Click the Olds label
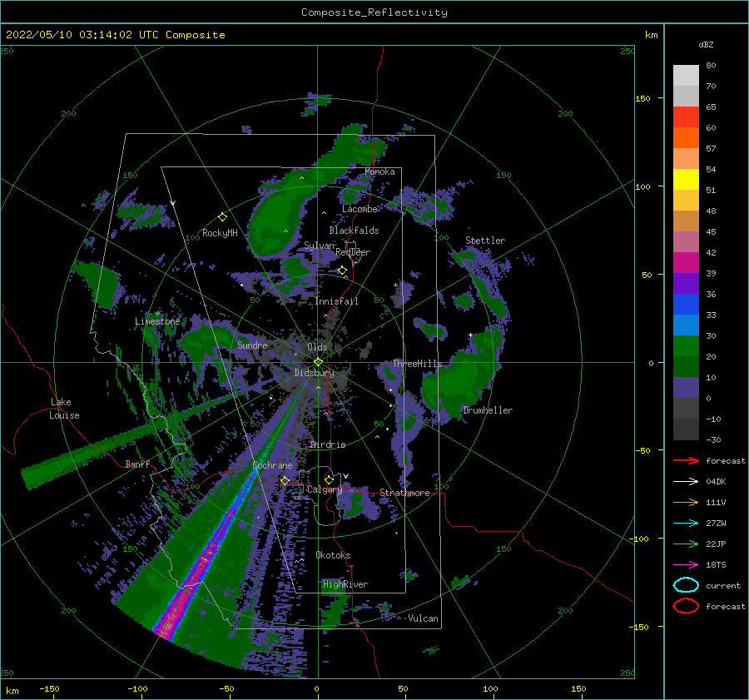The width and height of the screenshot is (749, 700). (317, 347)
